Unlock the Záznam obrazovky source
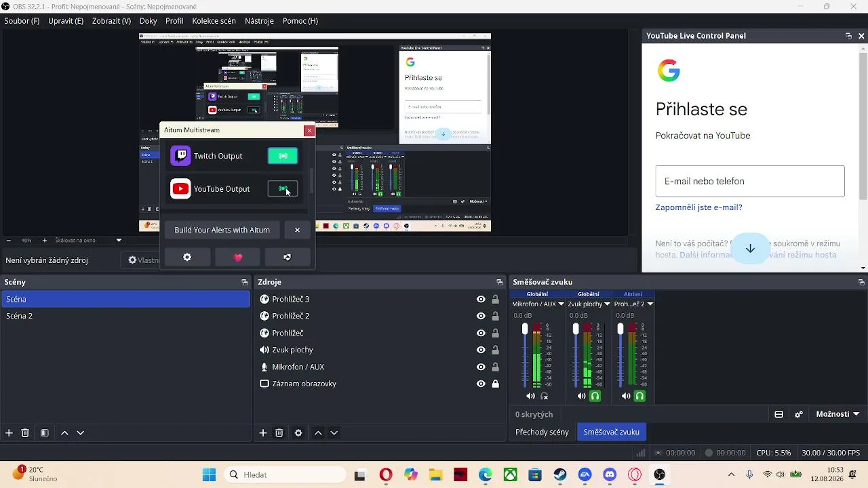This screenshot has height=488, width=868. (496, 384)
